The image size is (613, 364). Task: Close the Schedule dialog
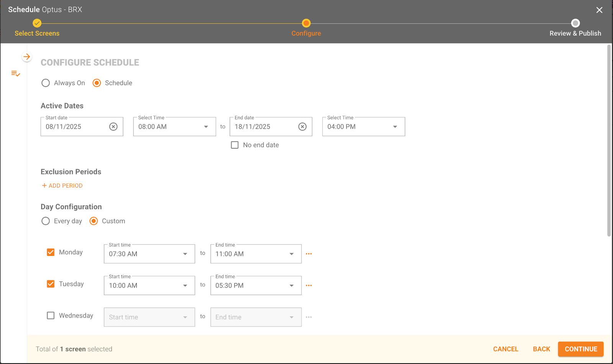(x=599, y=10)
